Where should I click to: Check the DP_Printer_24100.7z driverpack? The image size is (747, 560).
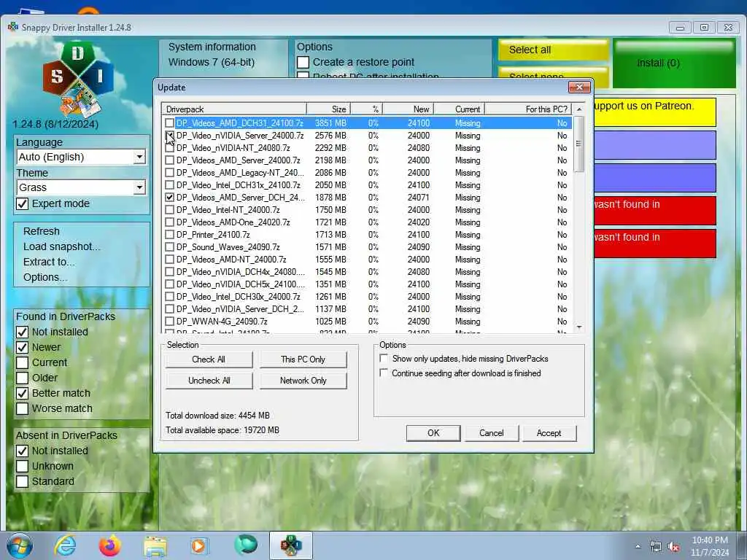(169, 234)
